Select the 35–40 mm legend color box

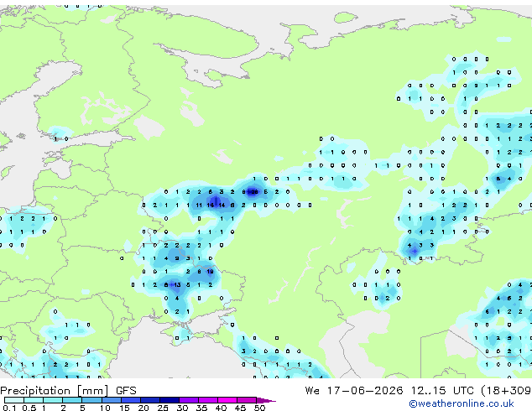[x=207, y=400]
